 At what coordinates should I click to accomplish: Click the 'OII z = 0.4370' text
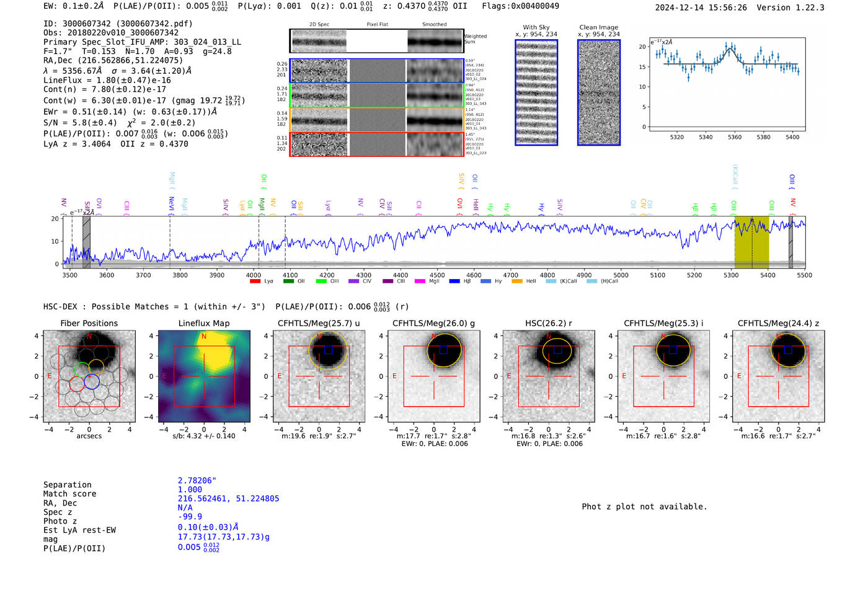point(154,144)
